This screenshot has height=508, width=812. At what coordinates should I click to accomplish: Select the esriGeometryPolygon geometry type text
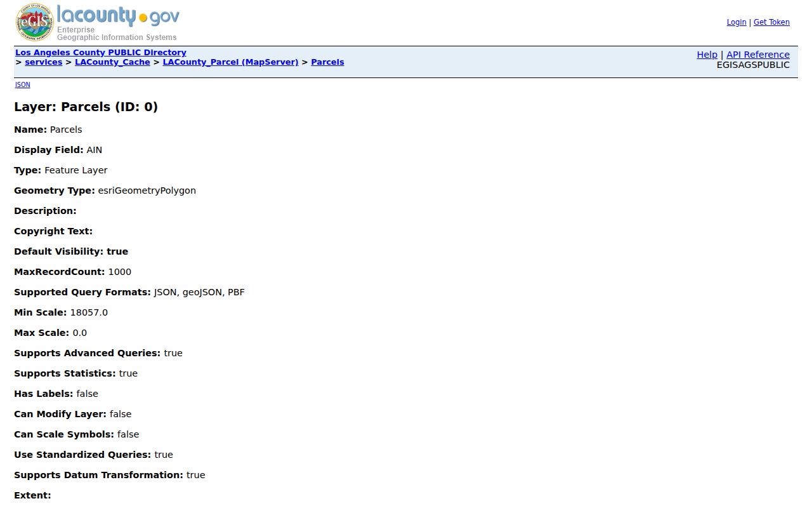[147, 190]
